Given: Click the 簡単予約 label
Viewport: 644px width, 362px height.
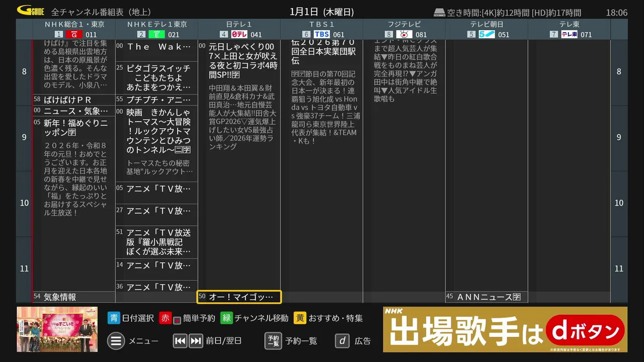Looking at the screenshot, I should [x=199, y=318].
